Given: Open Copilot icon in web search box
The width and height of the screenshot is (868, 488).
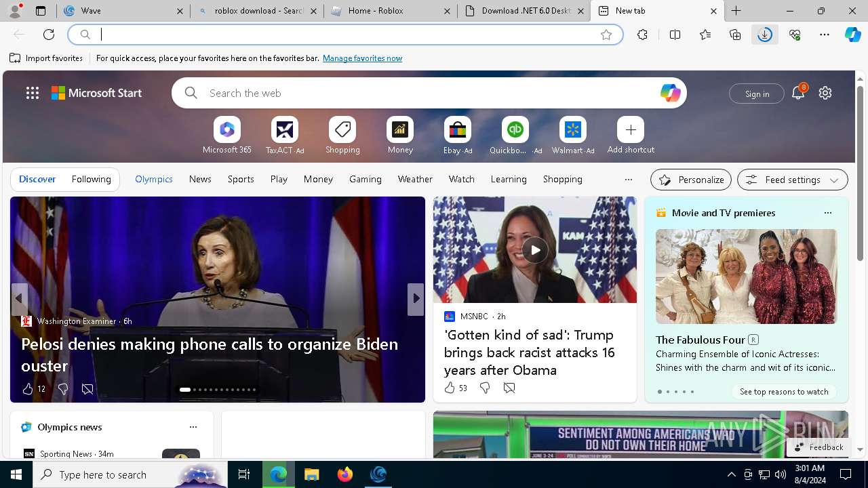Looking at the screenshot, I should click(670, 93).
